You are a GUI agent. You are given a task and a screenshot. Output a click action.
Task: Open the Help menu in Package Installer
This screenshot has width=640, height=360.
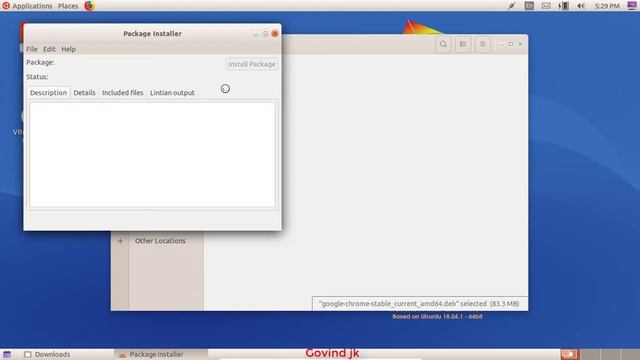69,49
